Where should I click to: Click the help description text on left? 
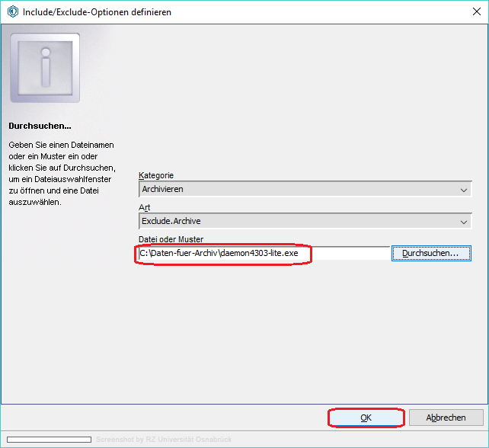click(61, 173)
